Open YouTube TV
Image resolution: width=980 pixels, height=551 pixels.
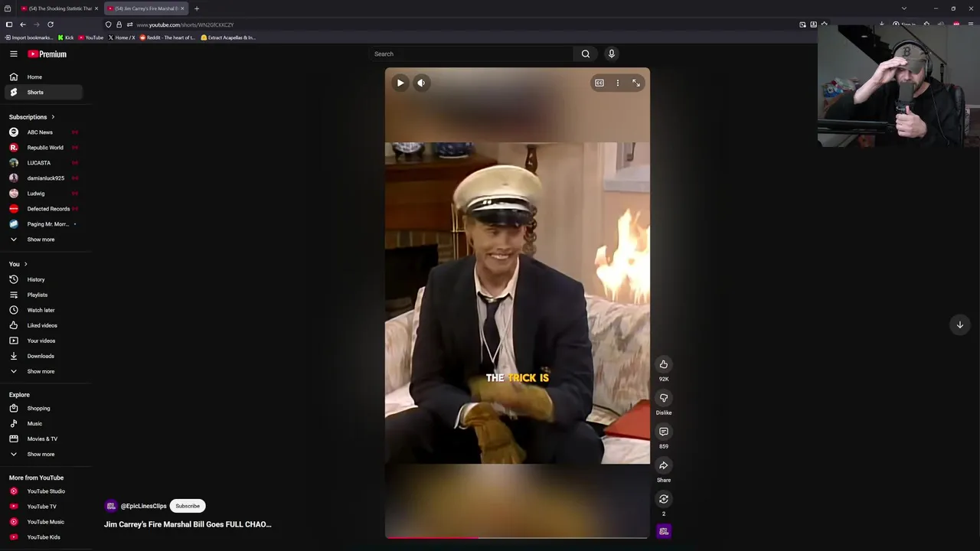click(x=44, y=507)
